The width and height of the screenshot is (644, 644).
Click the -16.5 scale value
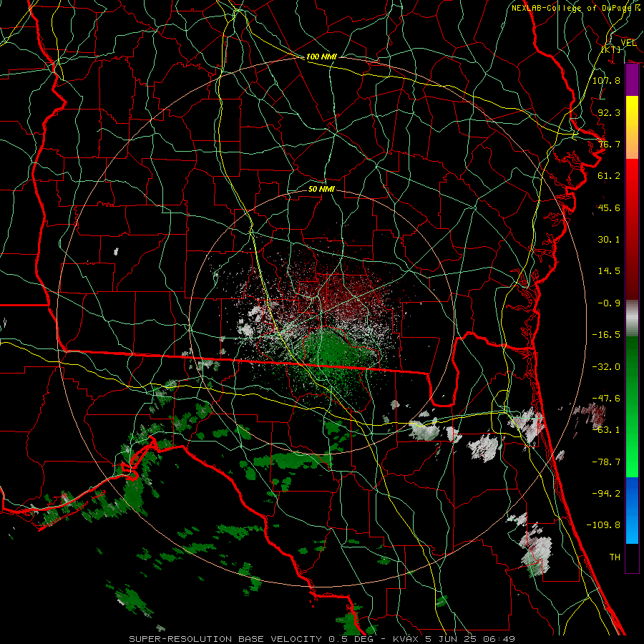[606, 335]
